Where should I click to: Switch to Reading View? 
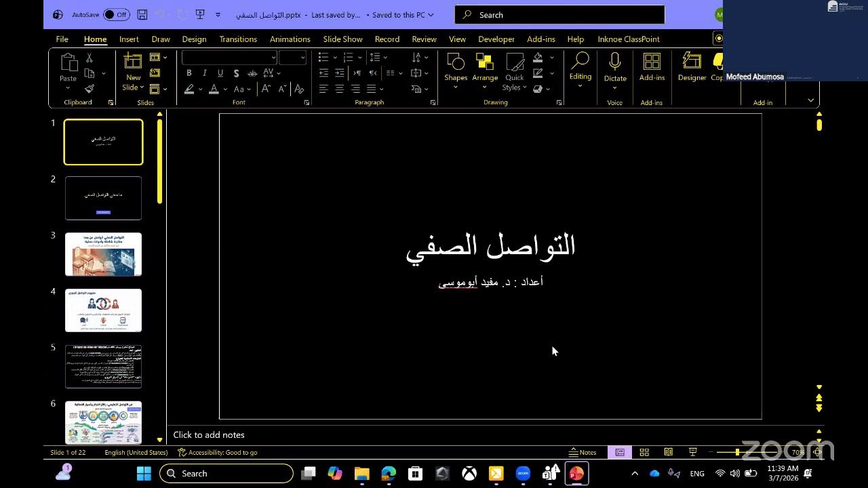(x=668, y=452)
